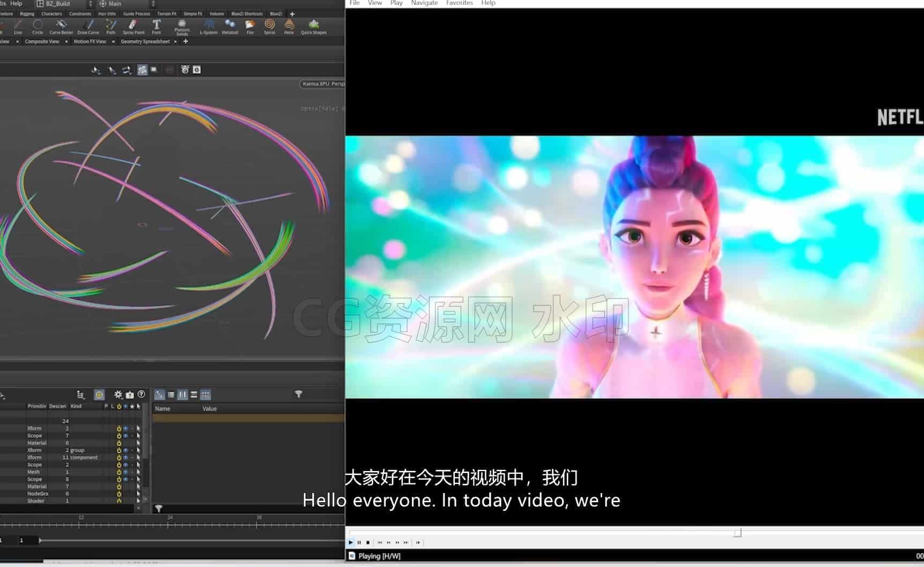Toggle selectability arrow on the Mesh row
The image size is (924, 567).
coord(138,472)
